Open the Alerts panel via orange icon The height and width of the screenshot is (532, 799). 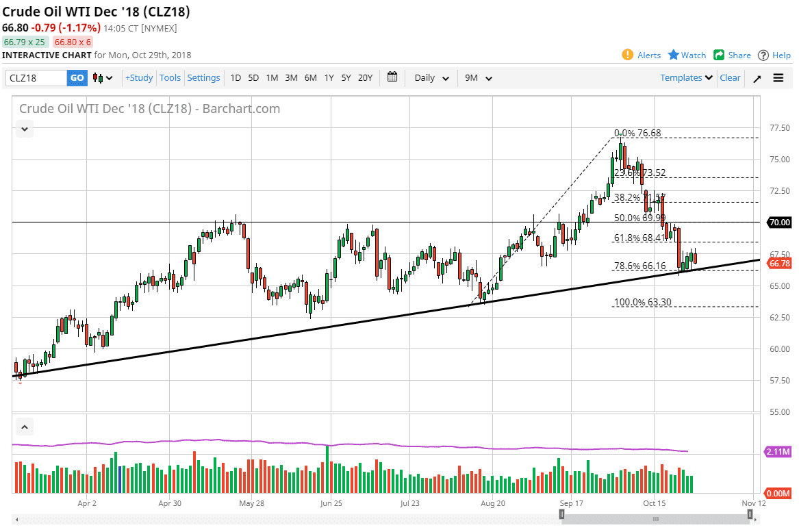[628, 55]
